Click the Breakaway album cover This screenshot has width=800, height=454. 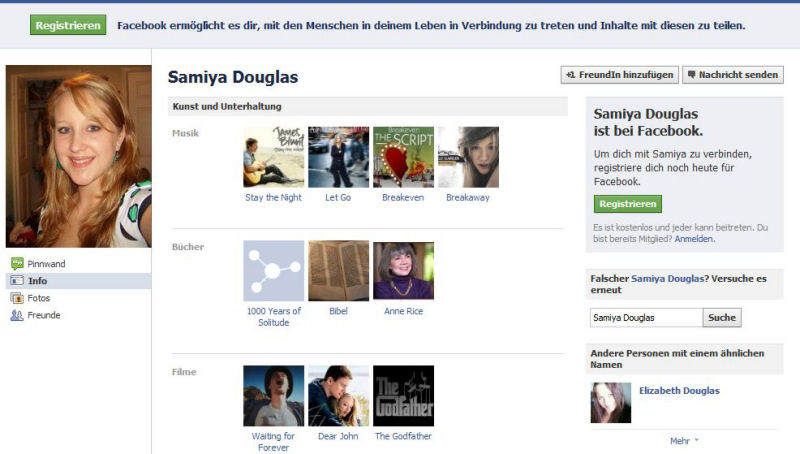coord(468,157)
